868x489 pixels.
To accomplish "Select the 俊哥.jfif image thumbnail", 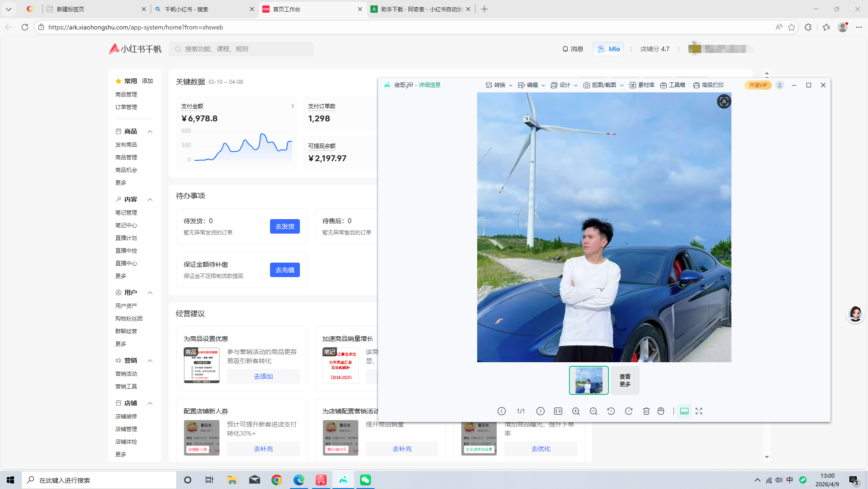I will coord(588,380).
